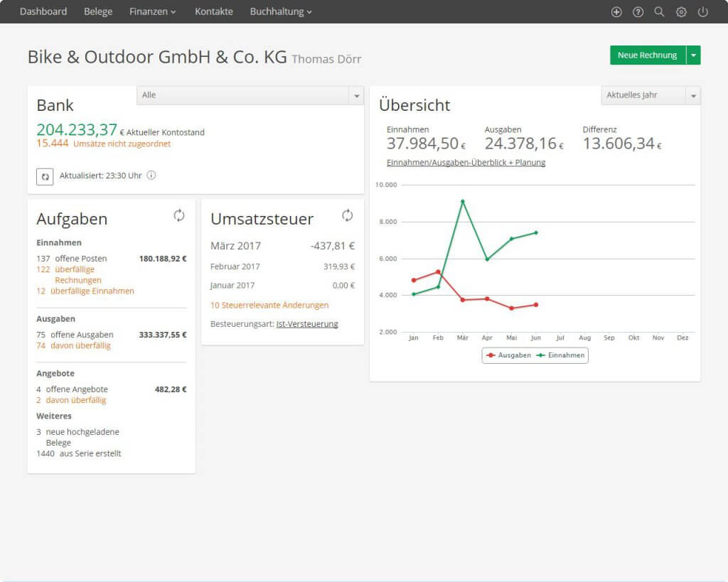Refresh the Umsatzsteuer panel
This screenshot has height=582, width=728.
click(347, 215)
